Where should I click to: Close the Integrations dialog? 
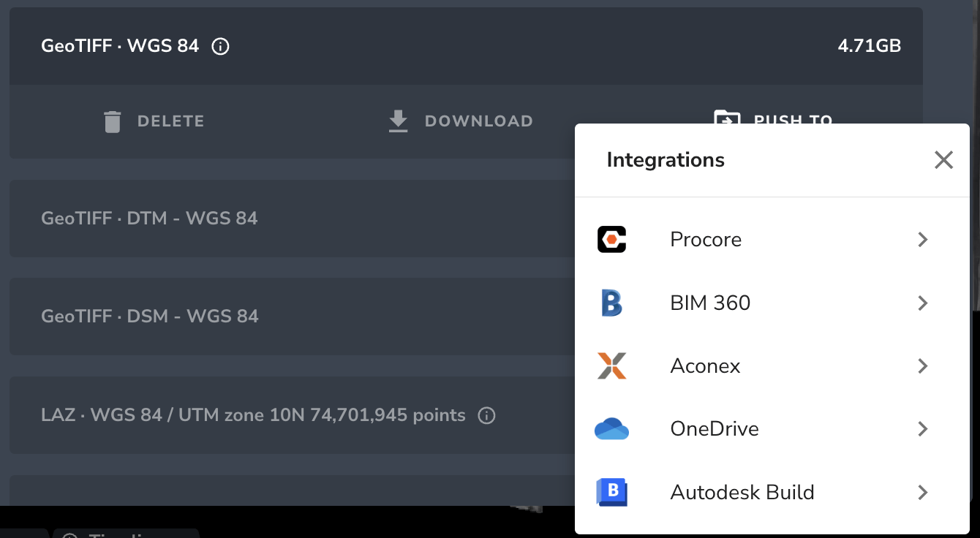pos(943,159)
